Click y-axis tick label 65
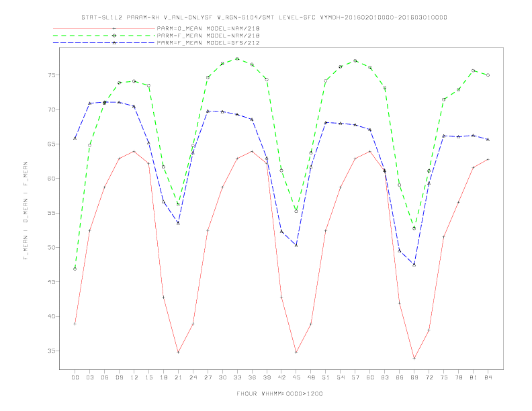Viewport: 532px width, 411px height. click(x=52, y=144)
